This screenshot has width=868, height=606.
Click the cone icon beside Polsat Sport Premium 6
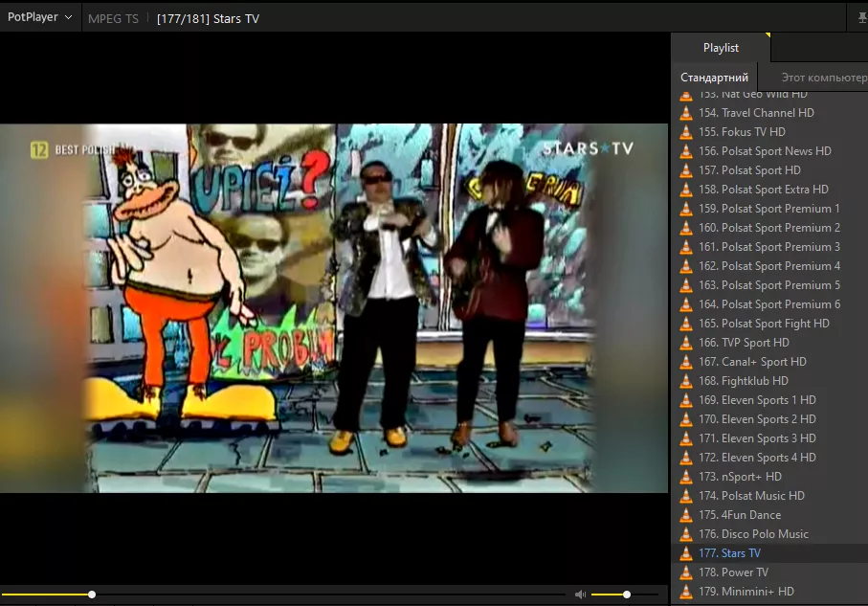click(x=686, y=304)
